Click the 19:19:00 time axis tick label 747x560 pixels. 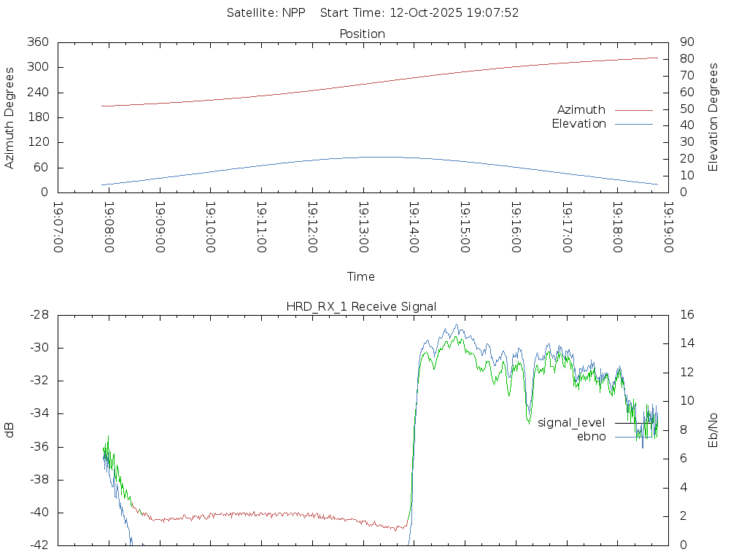pos(668,227)
